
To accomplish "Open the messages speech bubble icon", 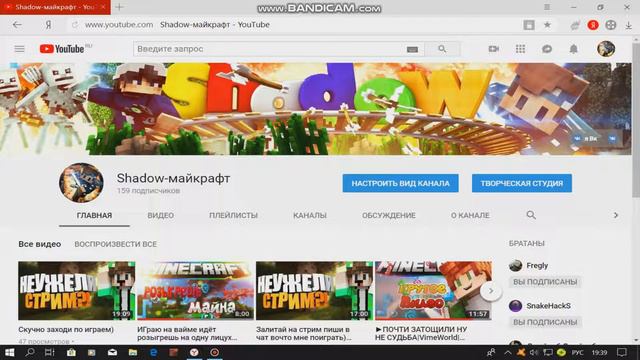I will coord(547,49).
